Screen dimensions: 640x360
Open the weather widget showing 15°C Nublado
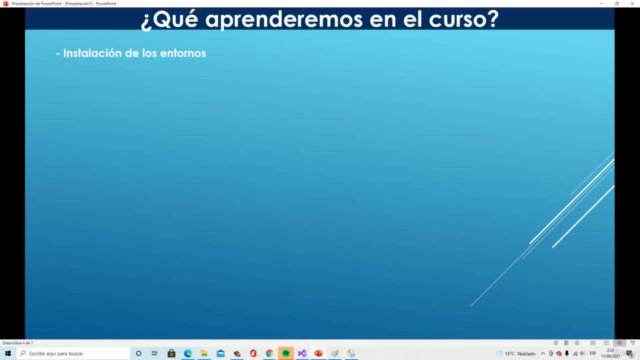tap(516, 353)
